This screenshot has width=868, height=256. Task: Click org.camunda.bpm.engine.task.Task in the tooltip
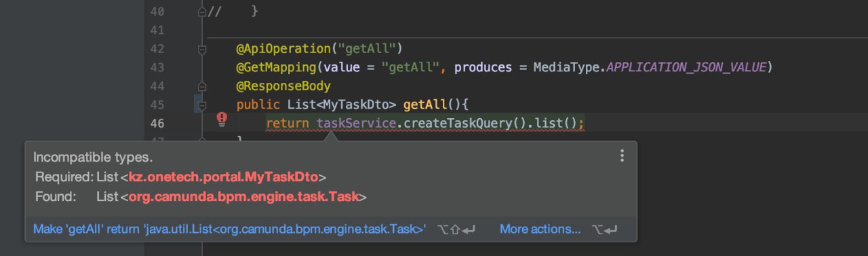click(x=244, y=197)
